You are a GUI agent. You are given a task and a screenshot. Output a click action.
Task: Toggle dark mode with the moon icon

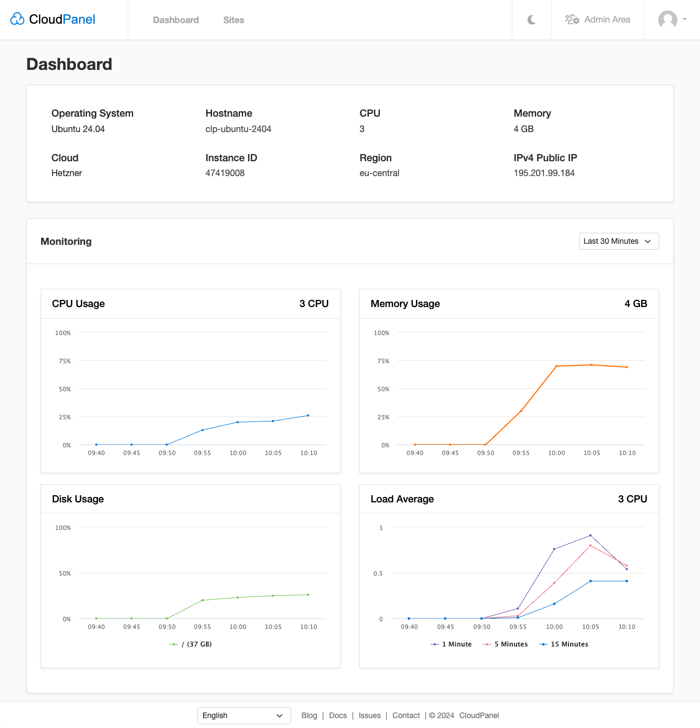click(531, 19)
